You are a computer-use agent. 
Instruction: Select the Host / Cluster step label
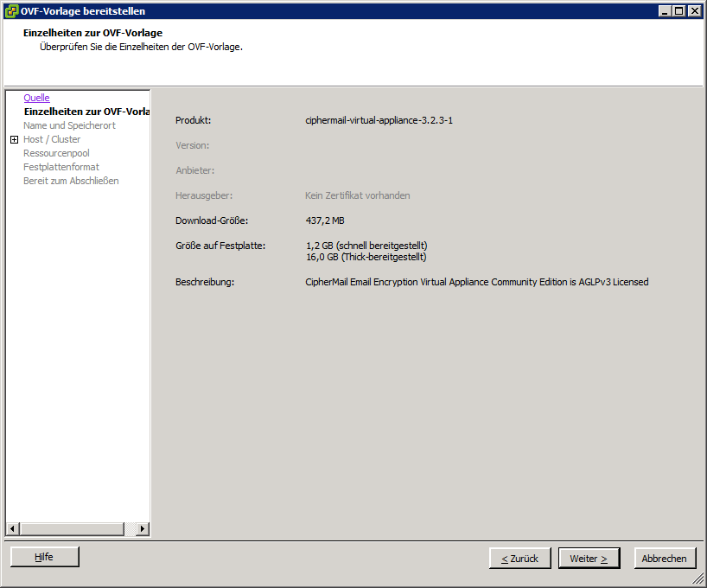(x=52, y=139)
